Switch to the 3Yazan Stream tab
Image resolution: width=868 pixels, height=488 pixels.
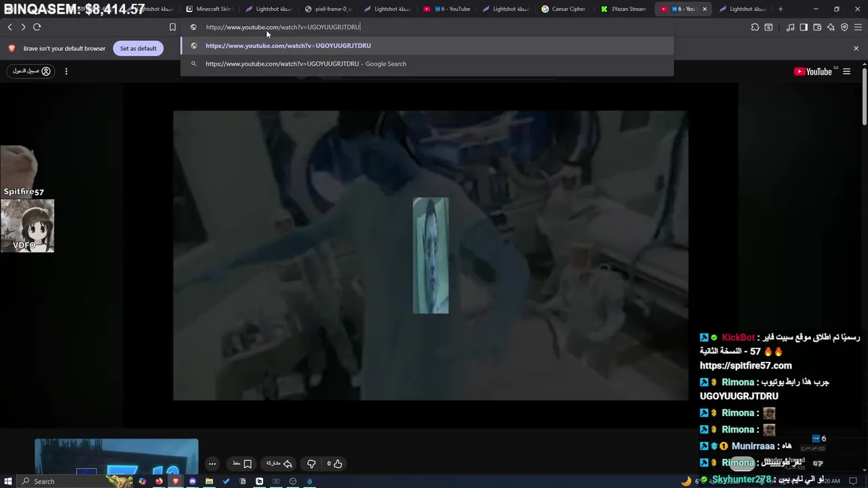click(624, 9)
